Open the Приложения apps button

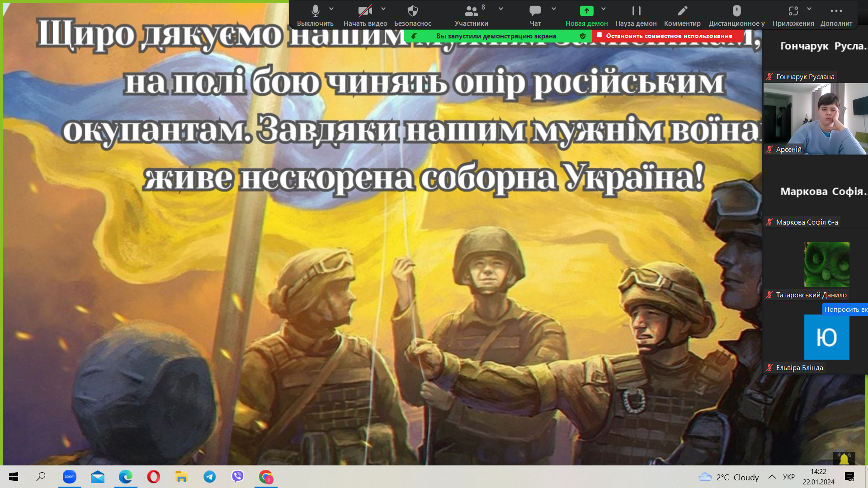[793, 15]
